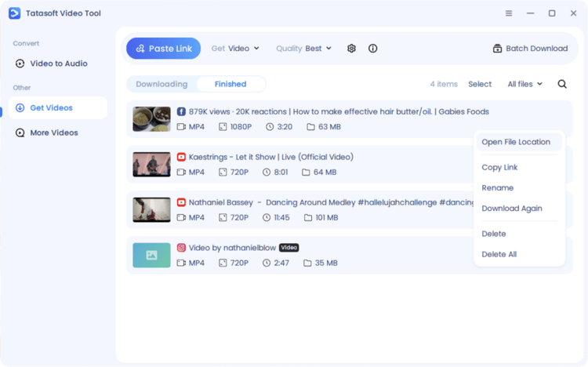The width and height of the screenshot is (588, 367).
Task: Click the Batch Download icon
Action: coord(497,49)
